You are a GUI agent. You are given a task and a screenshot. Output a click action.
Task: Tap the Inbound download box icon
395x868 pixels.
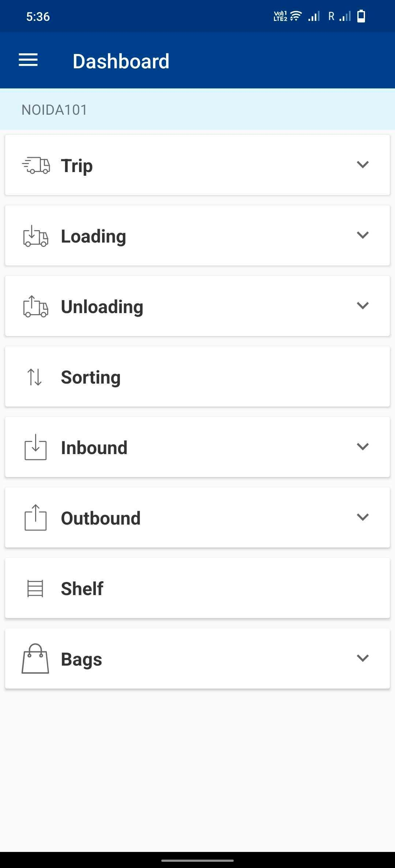pyautogui.click(x=35, y=447)
